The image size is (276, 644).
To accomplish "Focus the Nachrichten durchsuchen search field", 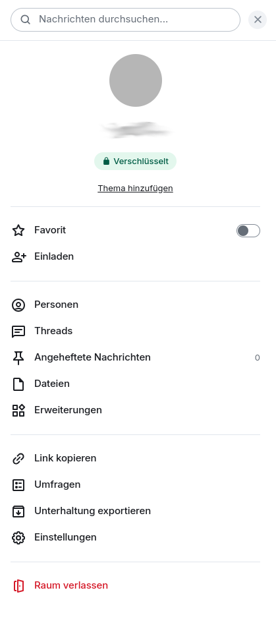I will [x=125, y=19].
